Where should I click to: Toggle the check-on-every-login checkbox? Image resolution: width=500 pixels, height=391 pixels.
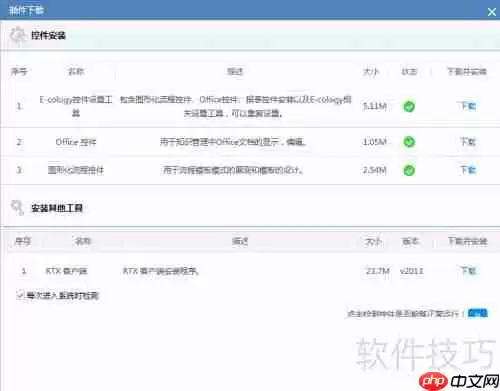click(20, 295)
